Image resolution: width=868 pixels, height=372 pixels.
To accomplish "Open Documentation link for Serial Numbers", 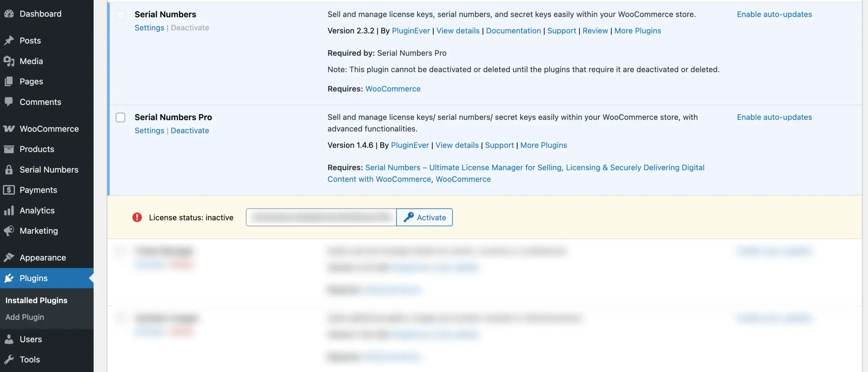I will click(513, 31).
